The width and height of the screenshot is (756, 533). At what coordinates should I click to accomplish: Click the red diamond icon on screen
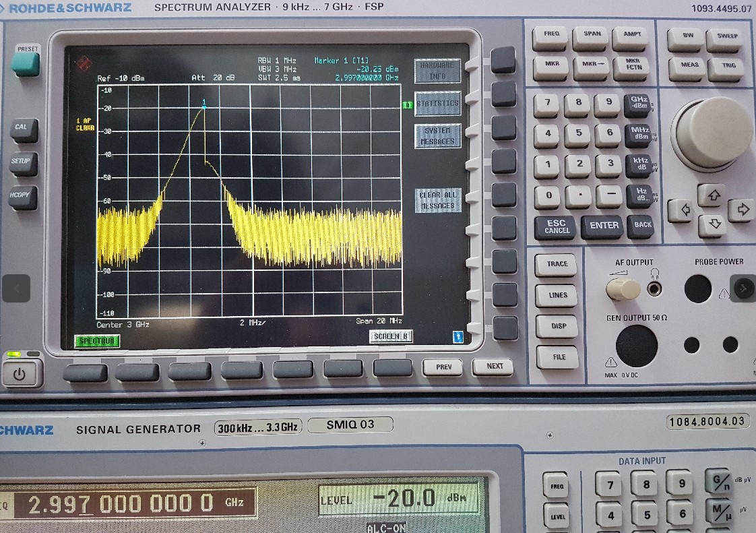coord(84,63)
